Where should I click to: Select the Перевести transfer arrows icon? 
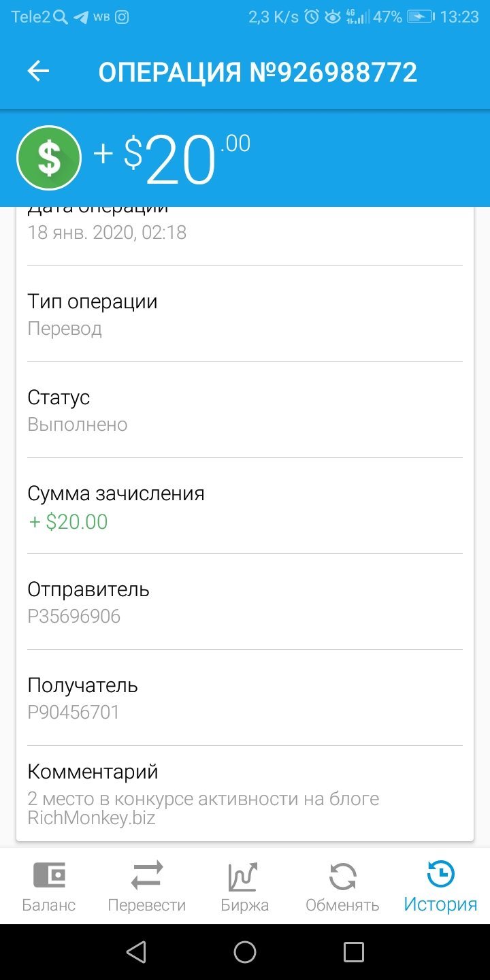click(147, 875)
